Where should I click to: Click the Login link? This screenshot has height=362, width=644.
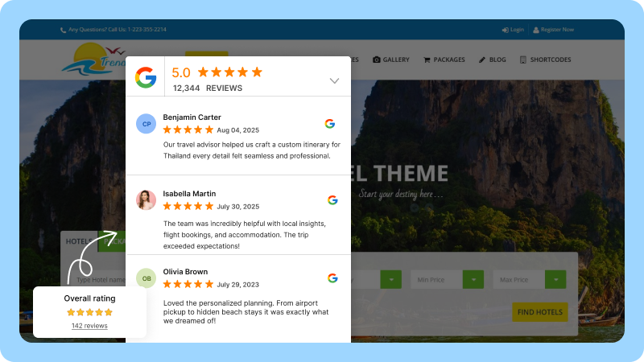point(512,30)
